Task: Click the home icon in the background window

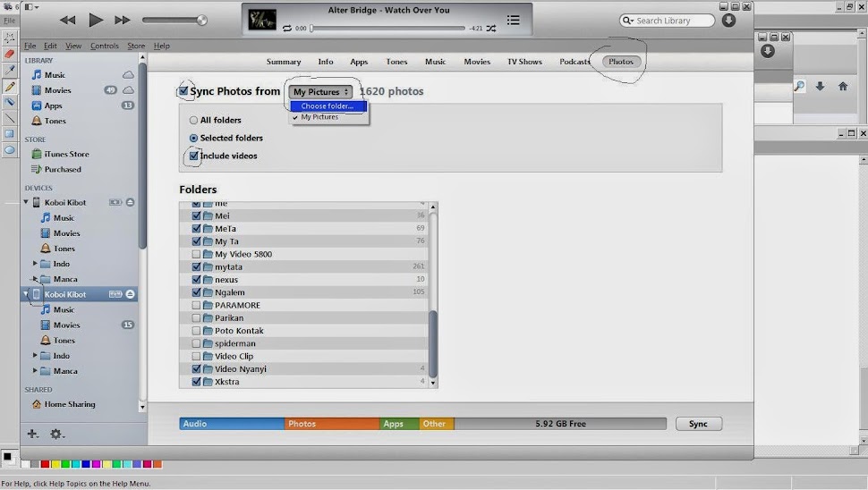Action: tap(843, 86)
